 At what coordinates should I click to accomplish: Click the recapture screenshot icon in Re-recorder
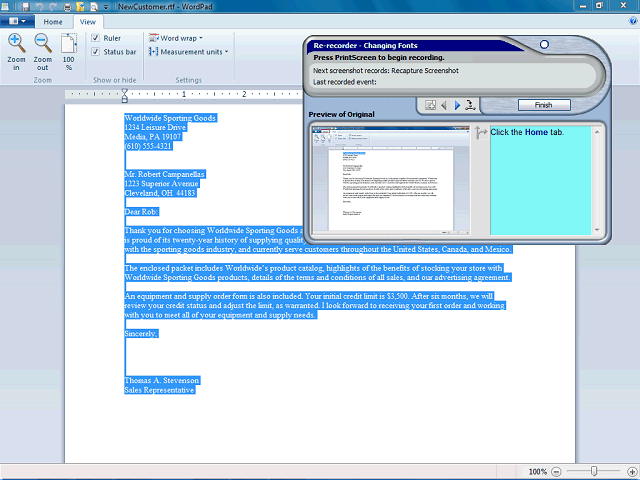430,105
